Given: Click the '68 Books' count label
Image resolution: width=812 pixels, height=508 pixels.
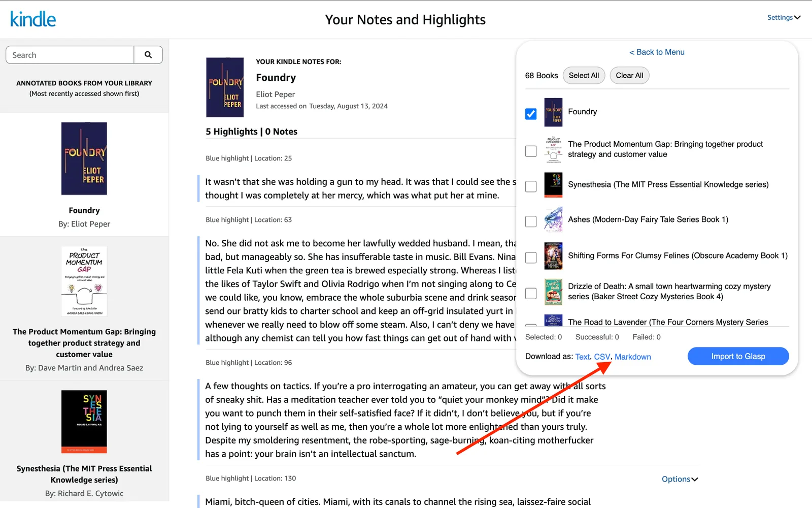Looking at the screenshot, I should tap(542, 76).
